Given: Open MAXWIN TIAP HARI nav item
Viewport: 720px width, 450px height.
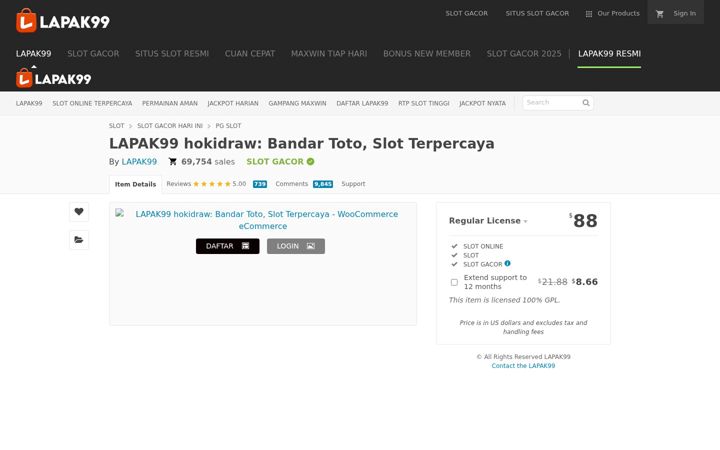Looking at the screenshot, I should coord(329,54).
